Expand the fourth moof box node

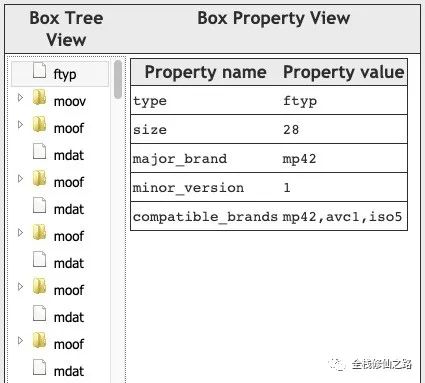[x=20, y=287]
